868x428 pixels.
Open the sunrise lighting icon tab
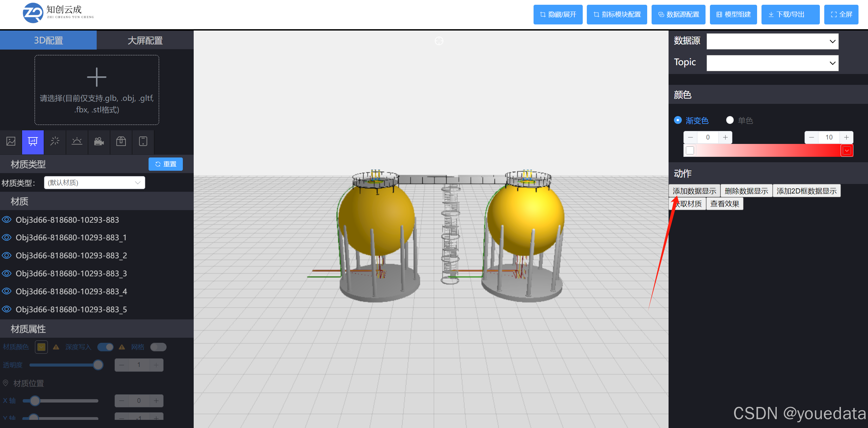(77, 141)
